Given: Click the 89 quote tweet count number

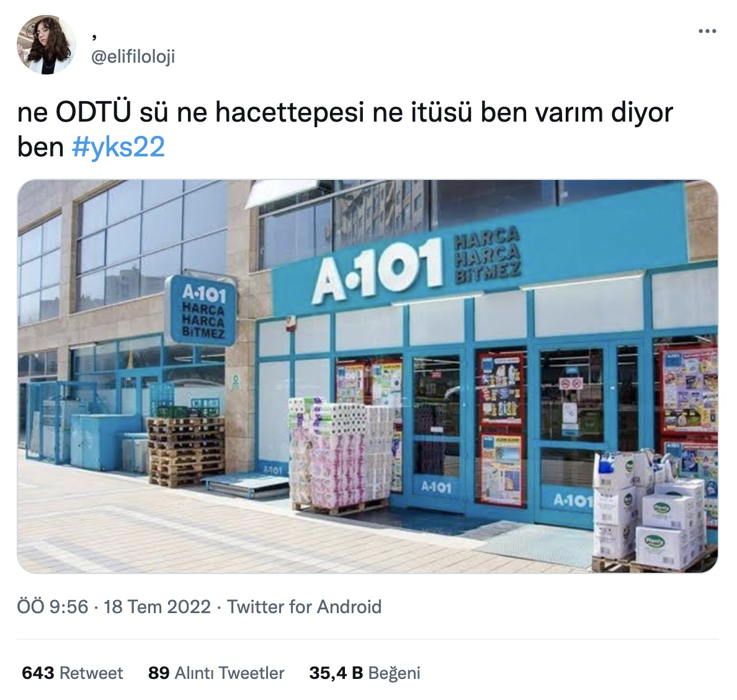Looking at the screenshot, I should point(159,673).
